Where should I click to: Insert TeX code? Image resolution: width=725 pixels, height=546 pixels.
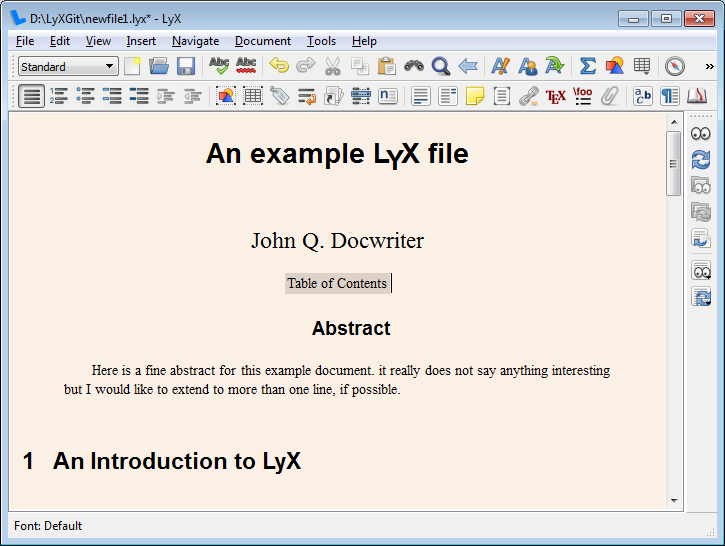(556, 96)
